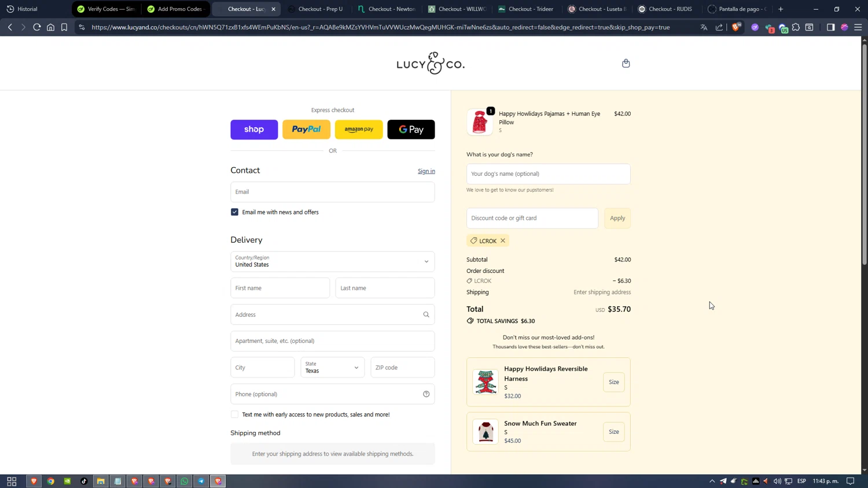This screenshot has height=488, width=868.
Task: Focus the Apartment, suite field
Action: point(333,341)
